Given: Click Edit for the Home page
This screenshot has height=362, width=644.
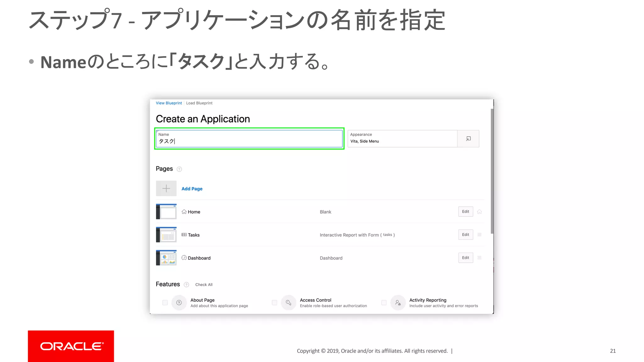Looking at the screenshot, I should [466, 211].
